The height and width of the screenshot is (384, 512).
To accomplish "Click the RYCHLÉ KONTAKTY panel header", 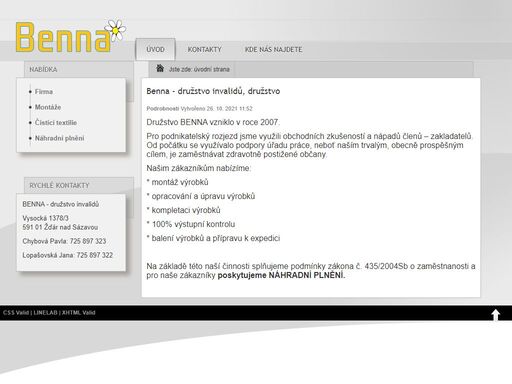I will point(79,185).
